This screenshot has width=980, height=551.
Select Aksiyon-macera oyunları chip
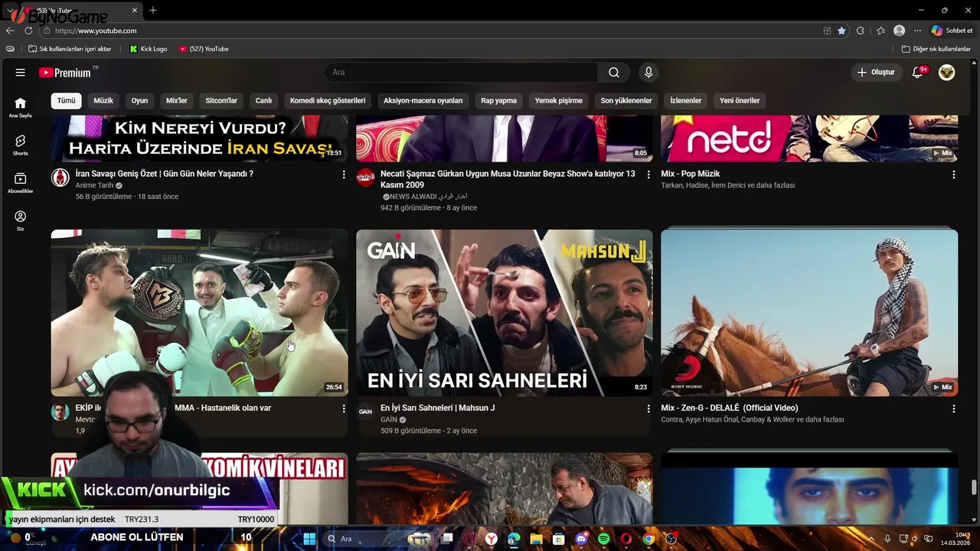[x=423, y=100]
